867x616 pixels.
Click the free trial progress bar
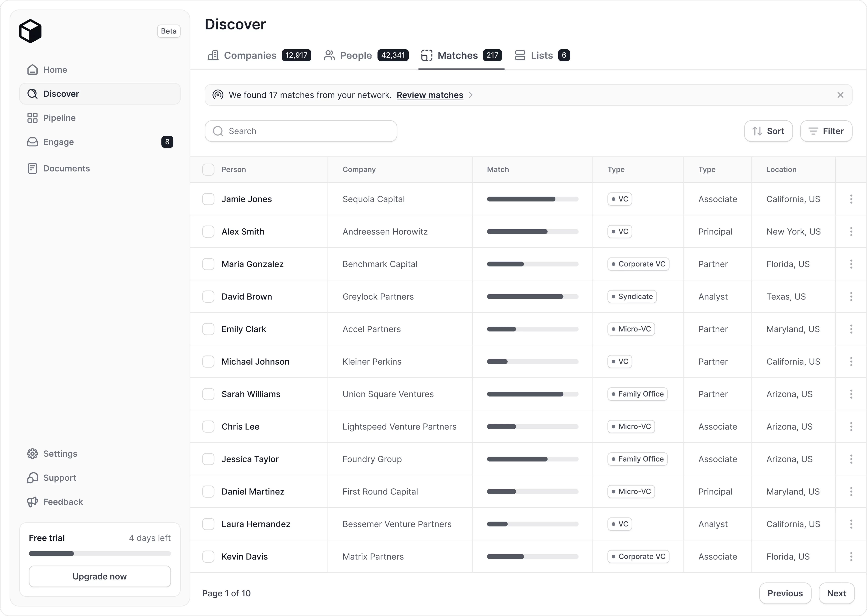tap(100, 554)
